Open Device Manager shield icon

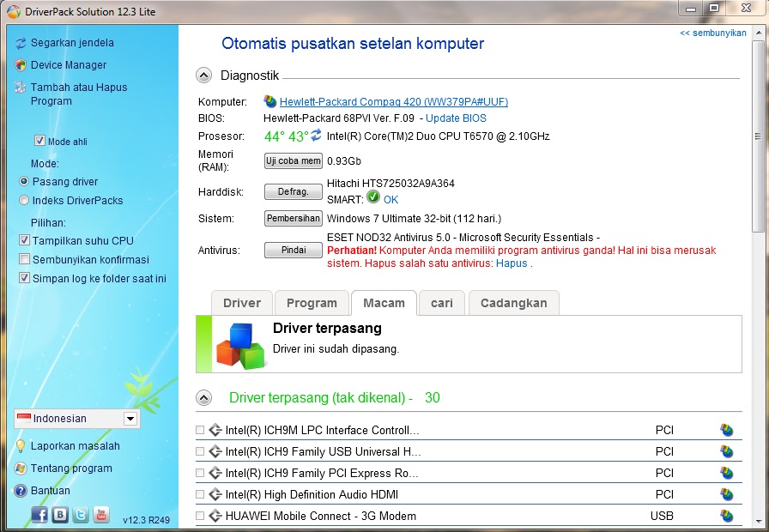coord(21,65)
